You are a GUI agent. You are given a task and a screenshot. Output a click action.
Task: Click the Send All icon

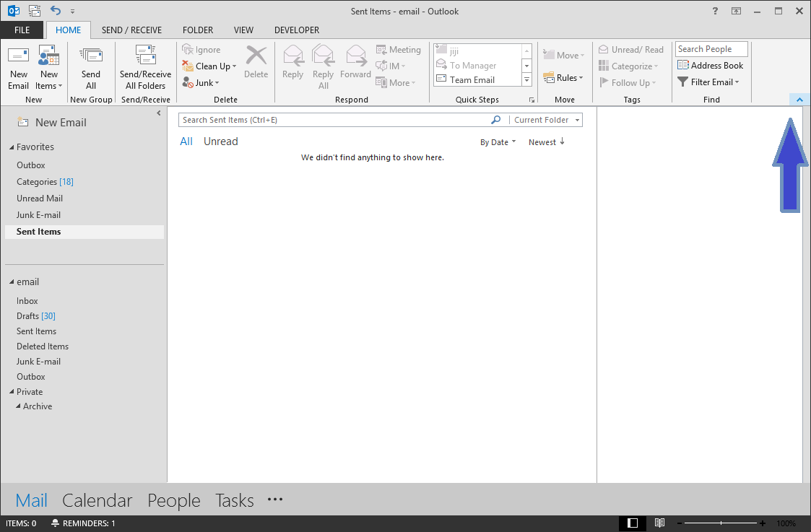[x=91, y=56]
